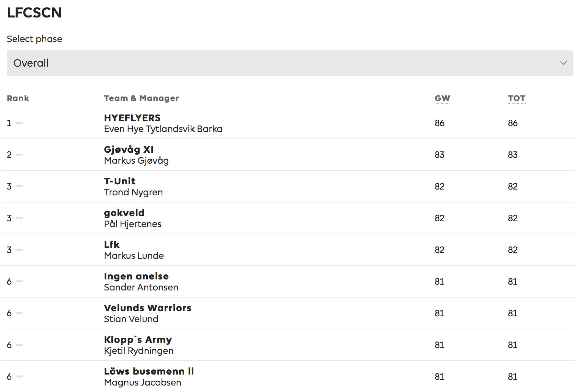Viewport: 575px width, 392px height.
Task: Click rank movement indicator for HYEFLYERS
Action: 19,123
